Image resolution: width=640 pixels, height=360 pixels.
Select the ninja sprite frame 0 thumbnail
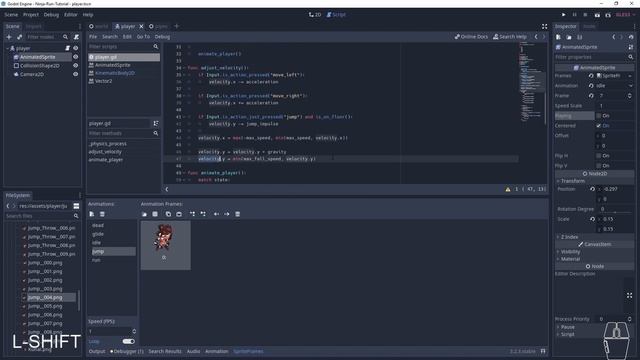click(165, 245)
